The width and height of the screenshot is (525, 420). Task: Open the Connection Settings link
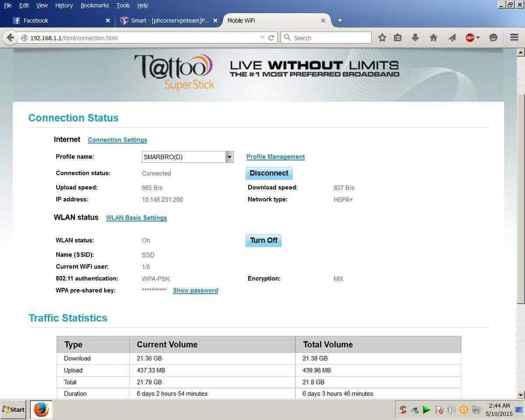click(117, 140)
